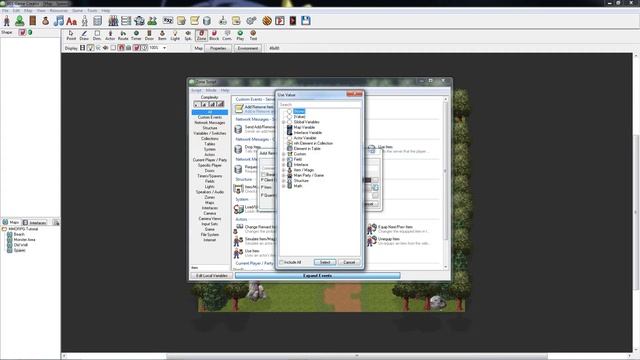Expand the Interface node
Screen dimensions: 640x360
click(x=284, y=164)
